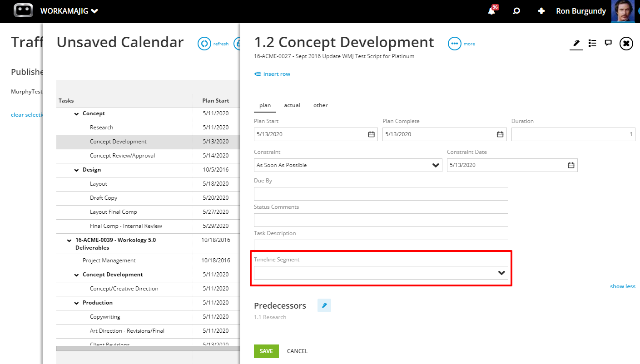Select the Layout Final Comp row
Screen dimensions: 640x364
point(148,212)
